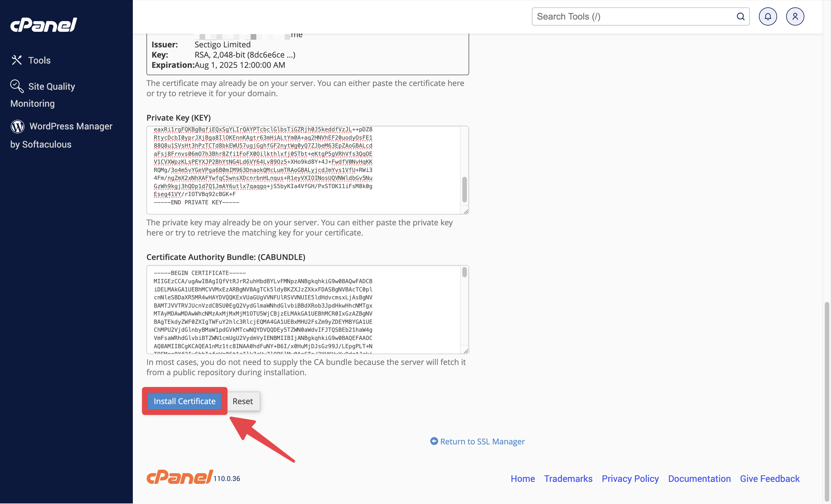Click the cPanel logo in sidebar
831x504 pixels.
coord(43,25)
